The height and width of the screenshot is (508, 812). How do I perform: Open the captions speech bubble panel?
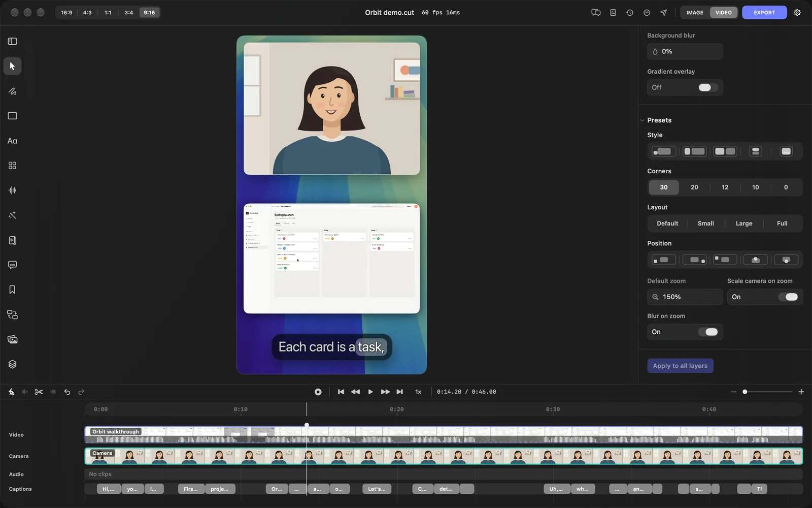point(13,265)
